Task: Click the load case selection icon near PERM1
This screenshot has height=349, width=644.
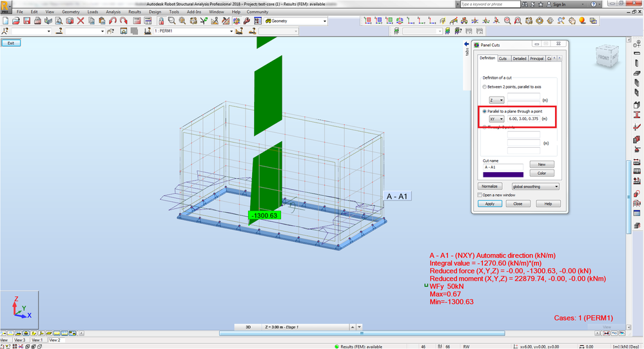Action: (x=148, y=31)
